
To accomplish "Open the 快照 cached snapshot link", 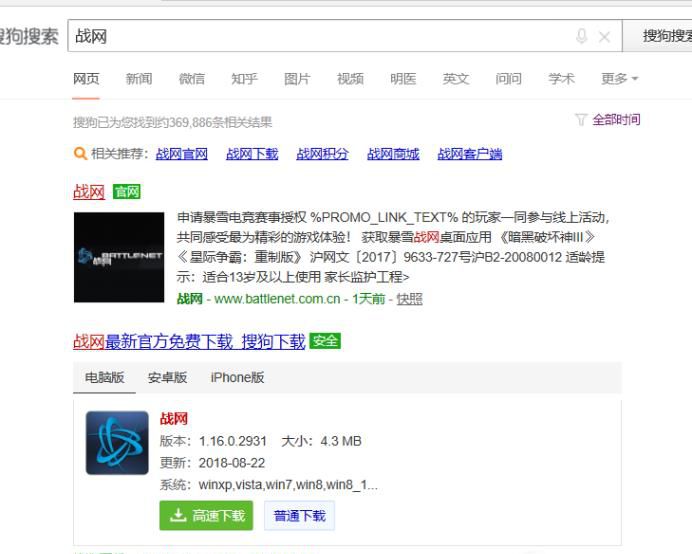I will coord(409,299).
